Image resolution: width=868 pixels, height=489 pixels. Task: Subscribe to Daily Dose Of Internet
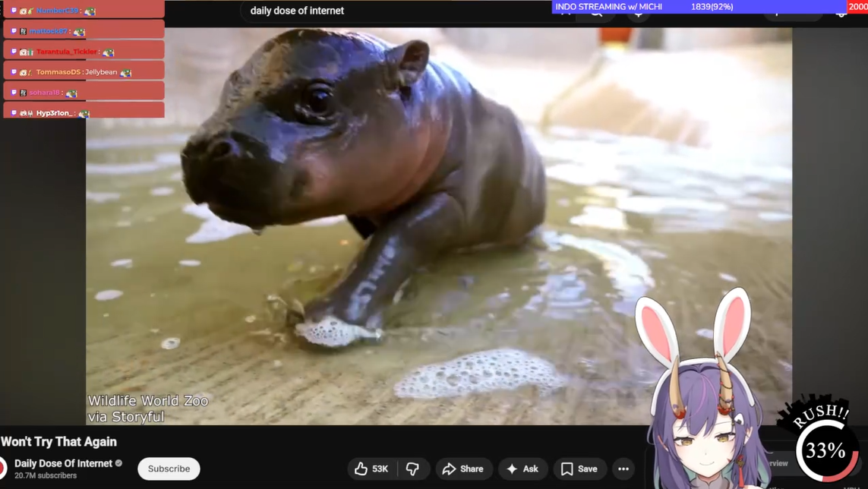169,468
